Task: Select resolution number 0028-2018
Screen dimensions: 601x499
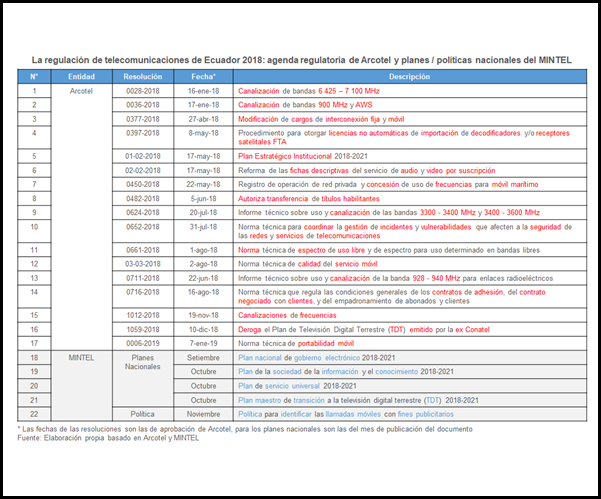Action: point(142,90)
